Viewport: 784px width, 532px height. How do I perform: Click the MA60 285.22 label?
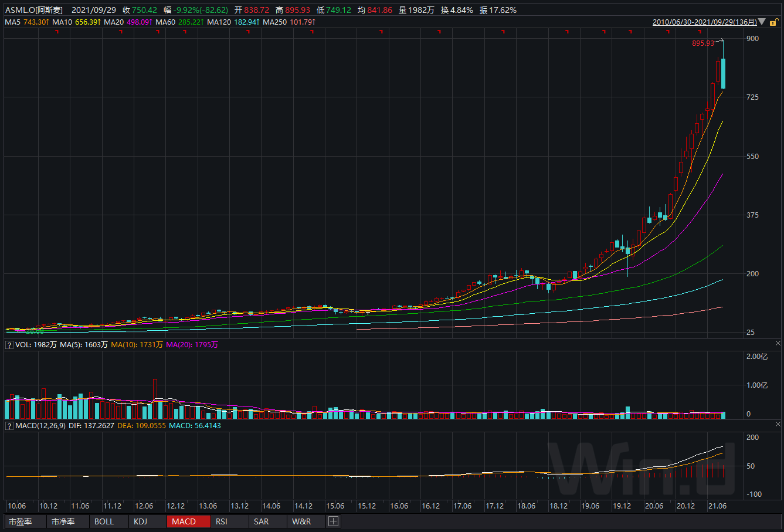[180, 22]
